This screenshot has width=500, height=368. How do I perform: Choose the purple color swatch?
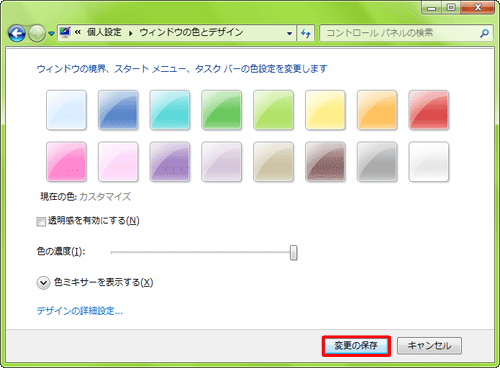point(170,162)
